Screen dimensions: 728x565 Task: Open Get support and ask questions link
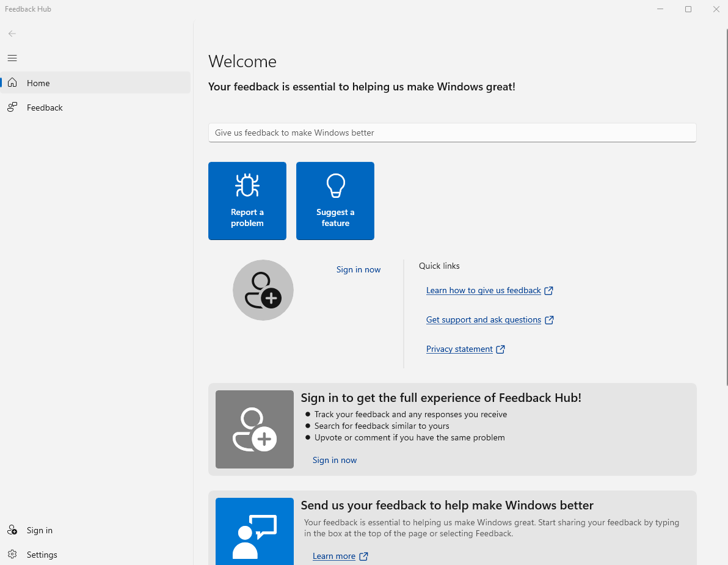coord(483,319)
